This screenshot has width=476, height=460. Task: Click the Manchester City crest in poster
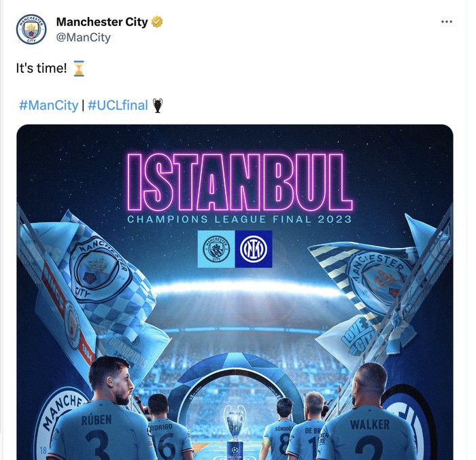pyautogui.click(x=216, y=249)
